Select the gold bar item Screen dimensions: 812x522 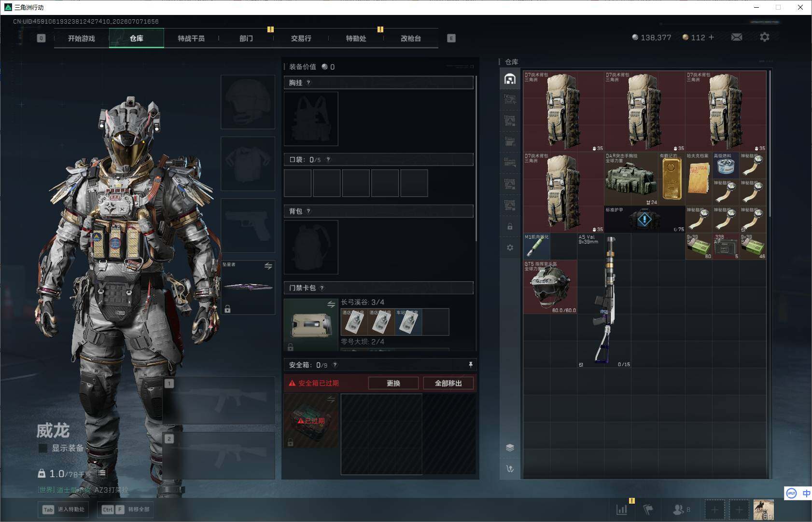[672, 179]
